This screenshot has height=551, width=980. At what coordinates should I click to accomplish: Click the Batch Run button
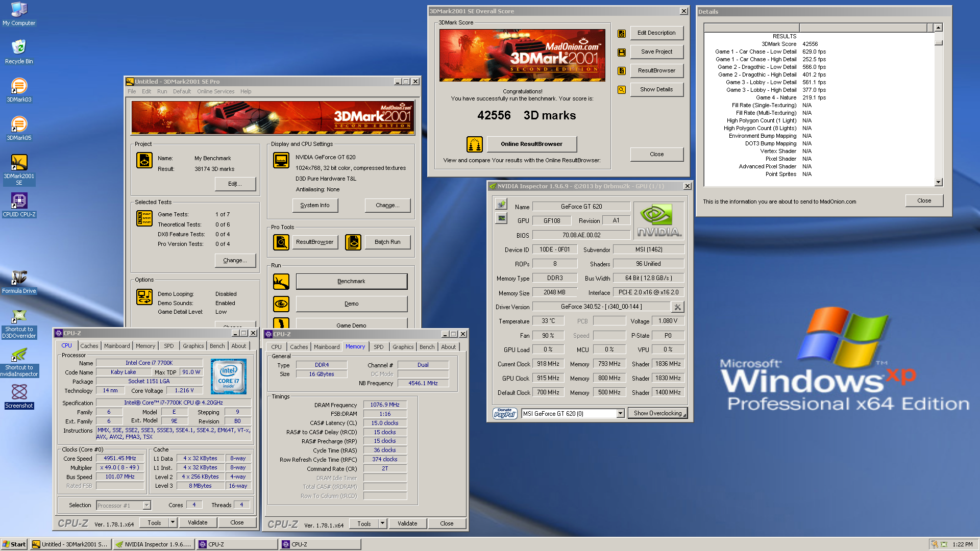(x=387, y=242)
